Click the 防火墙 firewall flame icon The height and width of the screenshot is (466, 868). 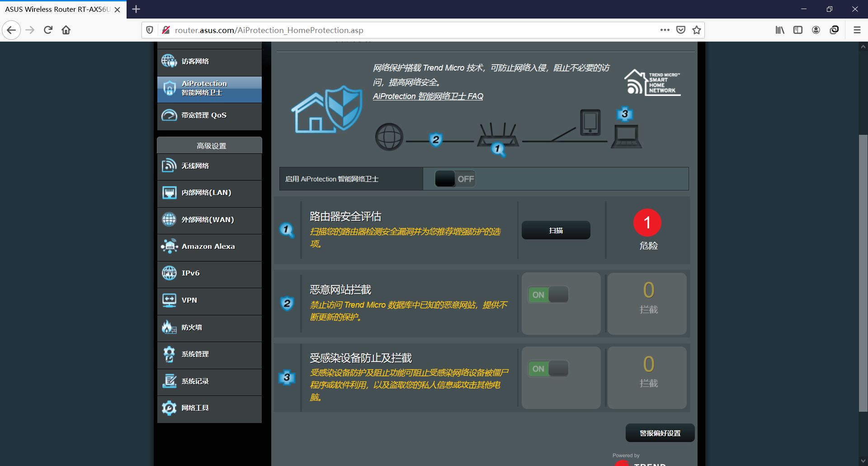click(x=169, y=327)
